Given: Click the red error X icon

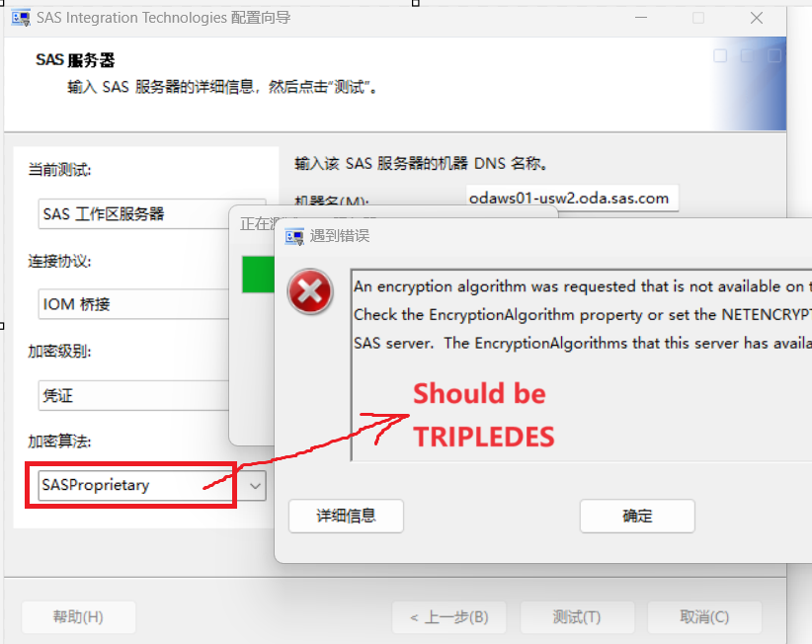Looking at the screenshot, I should 310,291.
